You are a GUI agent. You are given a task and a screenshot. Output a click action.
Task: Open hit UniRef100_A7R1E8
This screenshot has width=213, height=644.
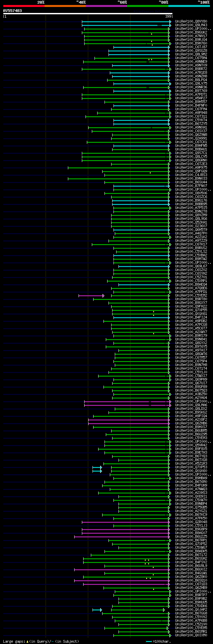pos(191,73)
